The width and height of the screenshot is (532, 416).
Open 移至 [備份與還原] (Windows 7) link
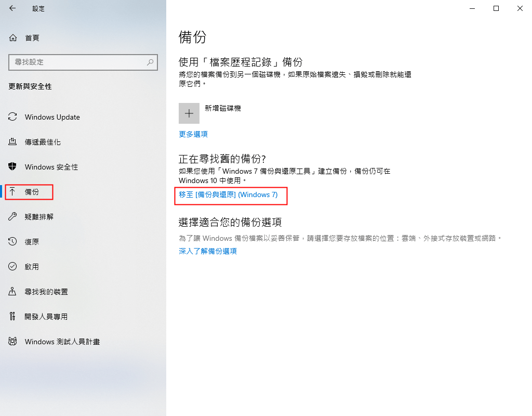click(x=228, y=194)
